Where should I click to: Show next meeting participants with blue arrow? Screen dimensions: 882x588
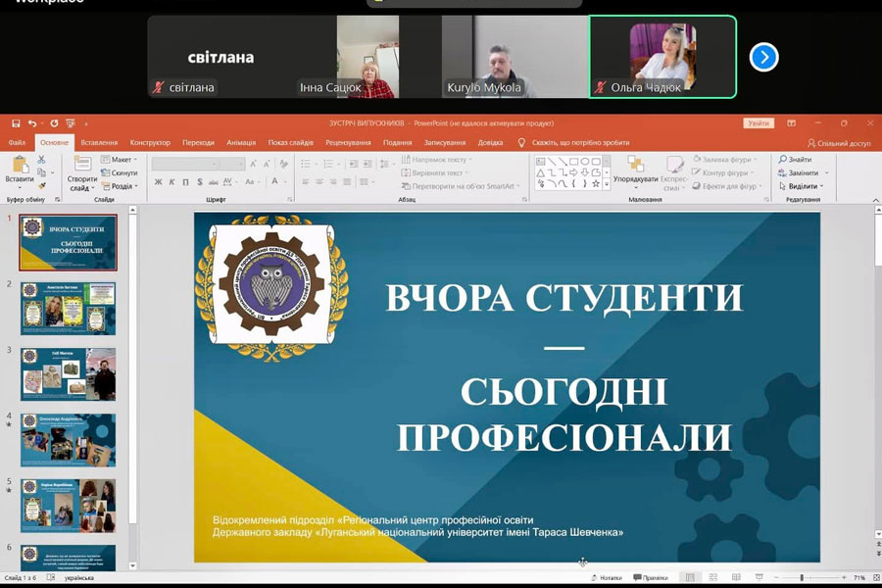[x=763, y=57]
